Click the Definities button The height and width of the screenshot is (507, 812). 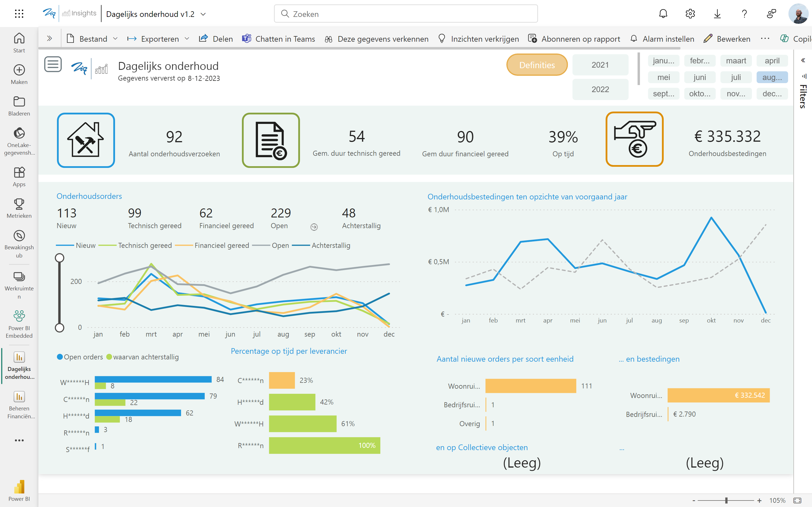(x=537, y=65)
